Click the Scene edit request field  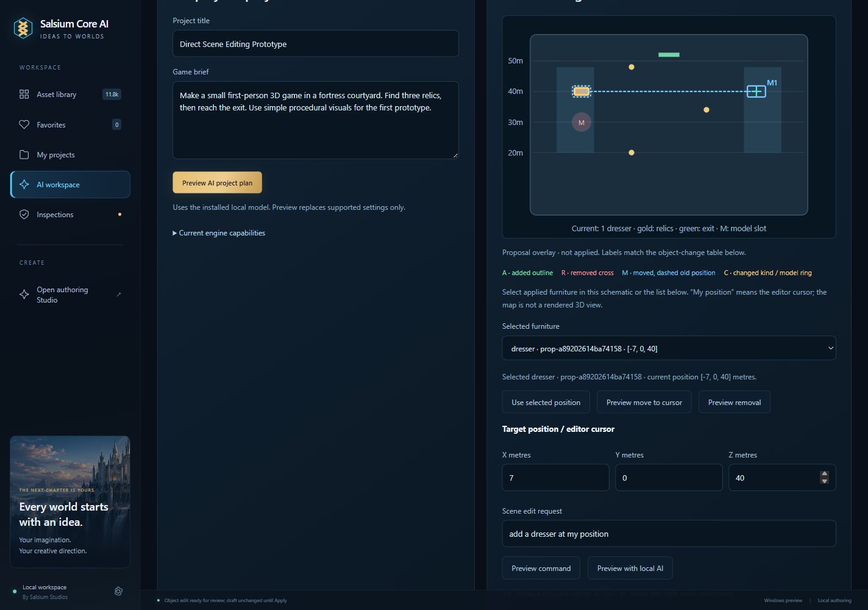point(669,534)
